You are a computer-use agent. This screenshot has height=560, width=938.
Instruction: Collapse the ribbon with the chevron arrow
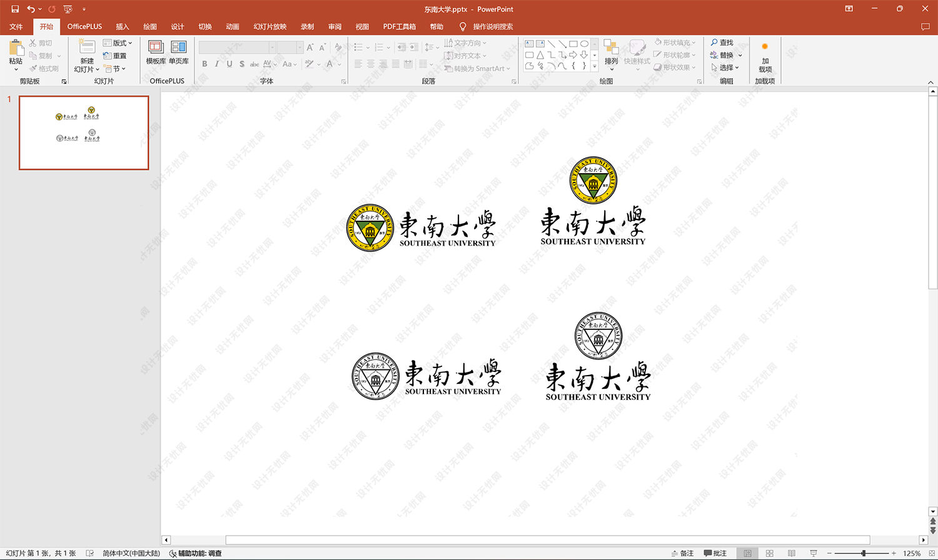[930, 82]
